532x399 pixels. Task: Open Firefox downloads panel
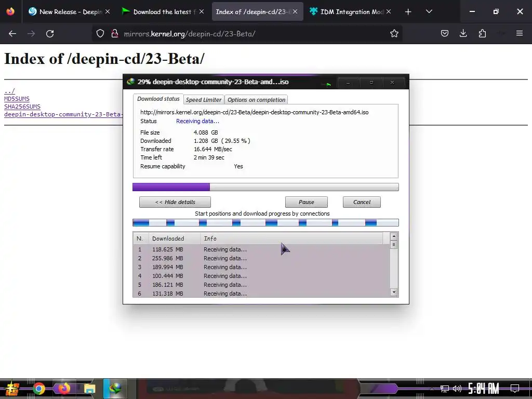pos(463,34)
